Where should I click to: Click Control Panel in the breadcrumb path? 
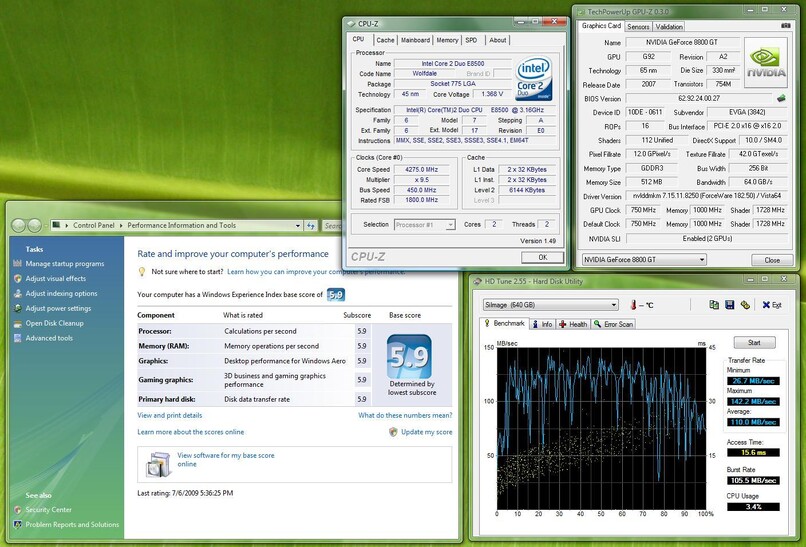94,225
